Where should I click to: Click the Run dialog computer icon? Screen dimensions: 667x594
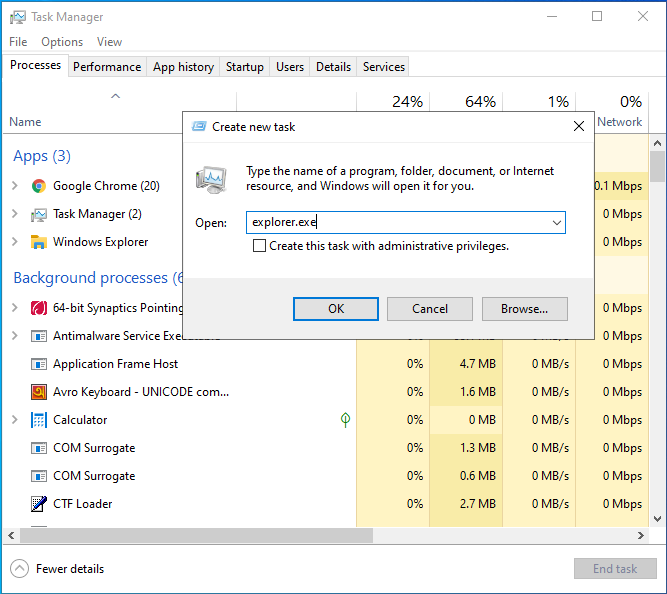pos(211,179)
